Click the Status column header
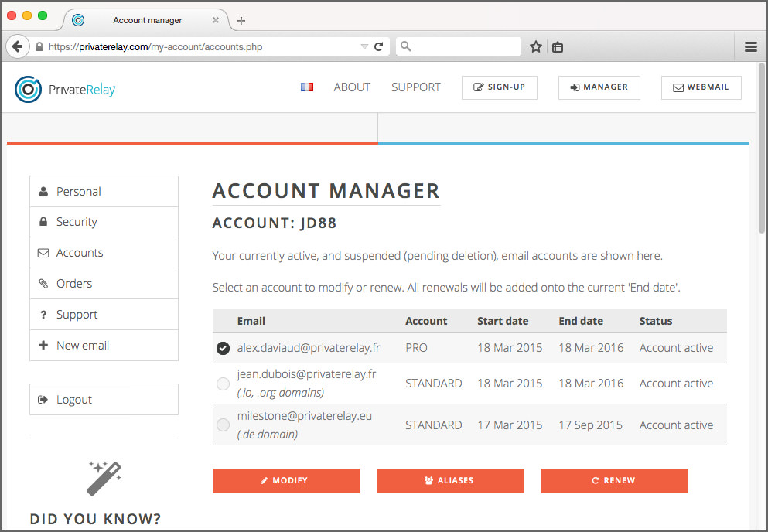Image resolution: width=768 pixels, height=532 pixels. tap(656, 322)
